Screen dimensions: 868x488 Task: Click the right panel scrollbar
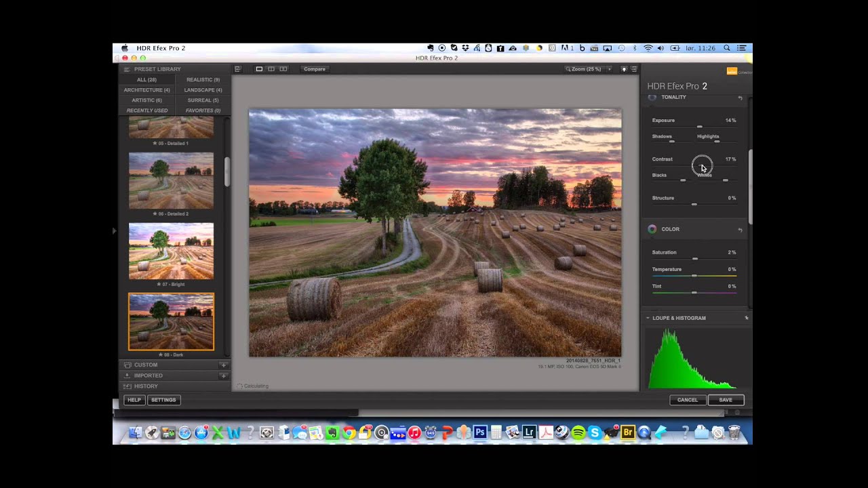point(750,186)
